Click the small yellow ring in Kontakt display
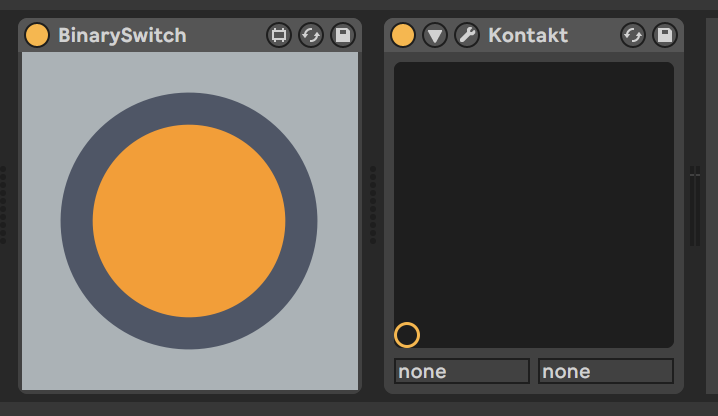Viewport: 718px width, 416px height. 407,335
